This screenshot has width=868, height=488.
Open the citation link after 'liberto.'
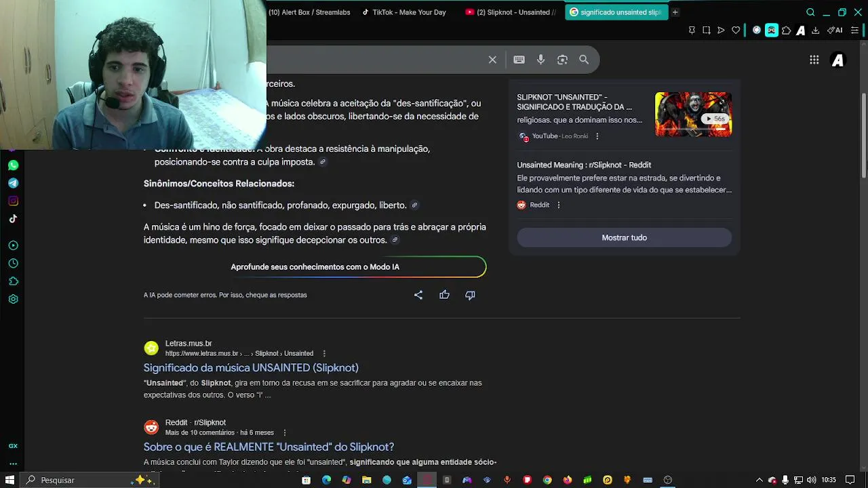(x=414, y=205)
